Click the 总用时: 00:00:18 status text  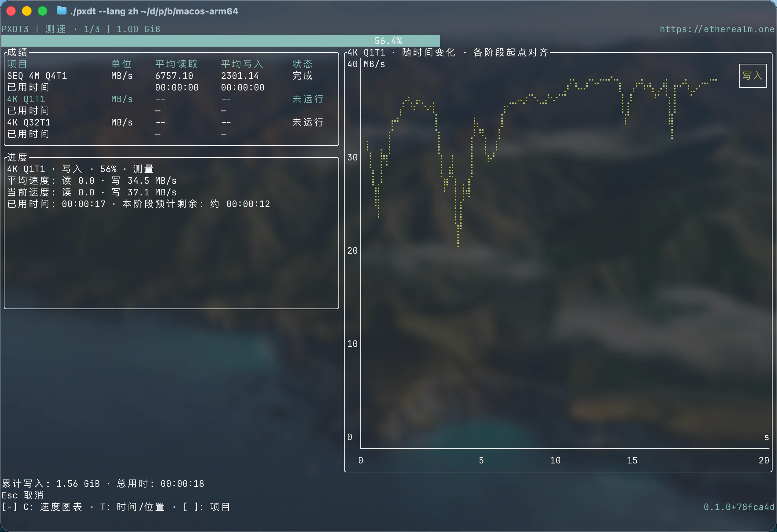tap(160, 484)
